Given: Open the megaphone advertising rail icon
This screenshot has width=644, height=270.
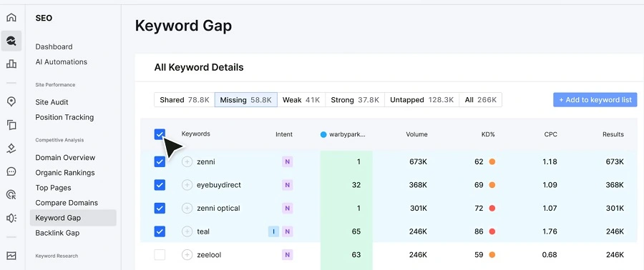Looking at the screenshot, I should pos(11,218).
